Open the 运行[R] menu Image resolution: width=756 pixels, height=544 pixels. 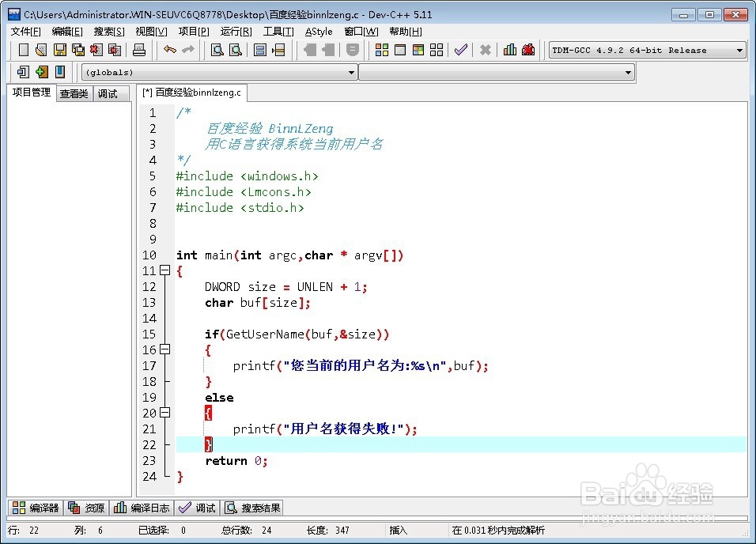pos(236,32)
